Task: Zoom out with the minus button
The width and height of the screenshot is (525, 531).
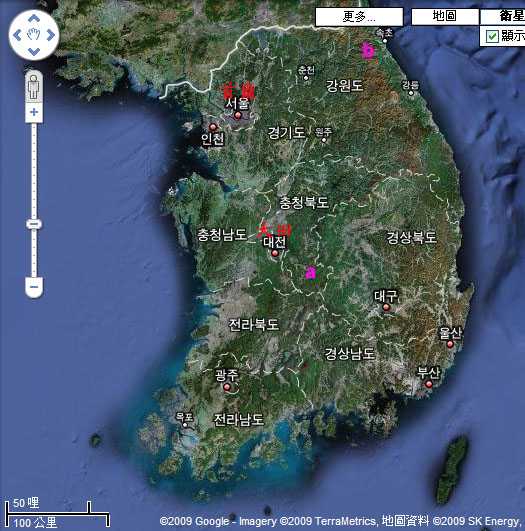Action: pos(34,287)
